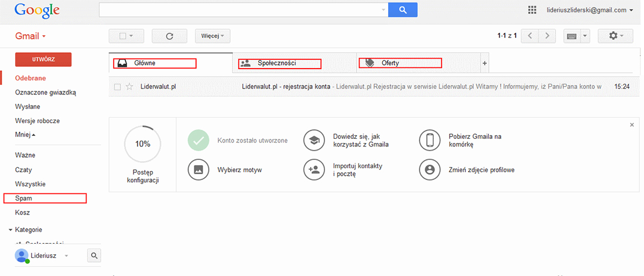Open the select-all dropdown arrow
The height and width of the screenshot is (276, 644).
click(131, 36)
